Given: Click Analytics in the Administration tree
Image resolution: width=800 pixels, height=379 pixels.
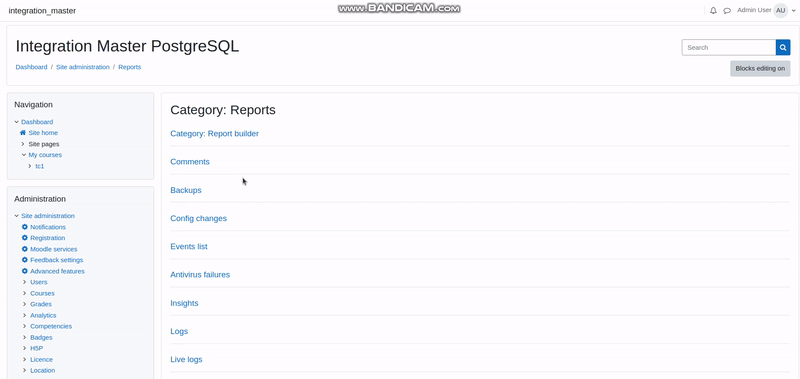Looking at the screenshot, I should [43, 315].
